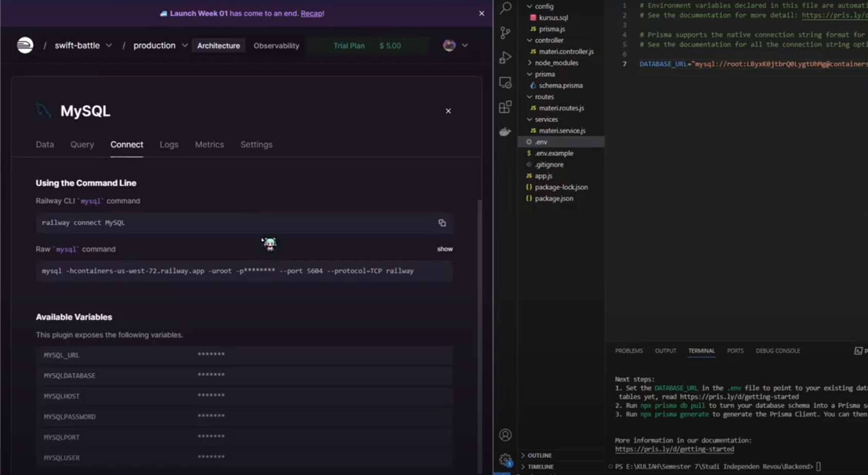The height and width of the screenshot is (475, 868).
Task: Open the user avatar menu
Action: point(455,45)
